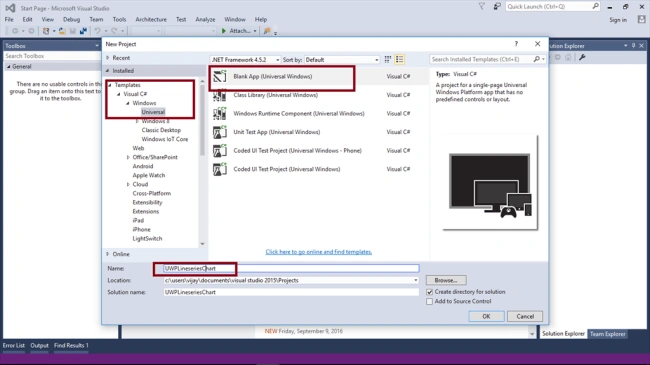Click the Undo toolbar icon

(x=97, y=31)
